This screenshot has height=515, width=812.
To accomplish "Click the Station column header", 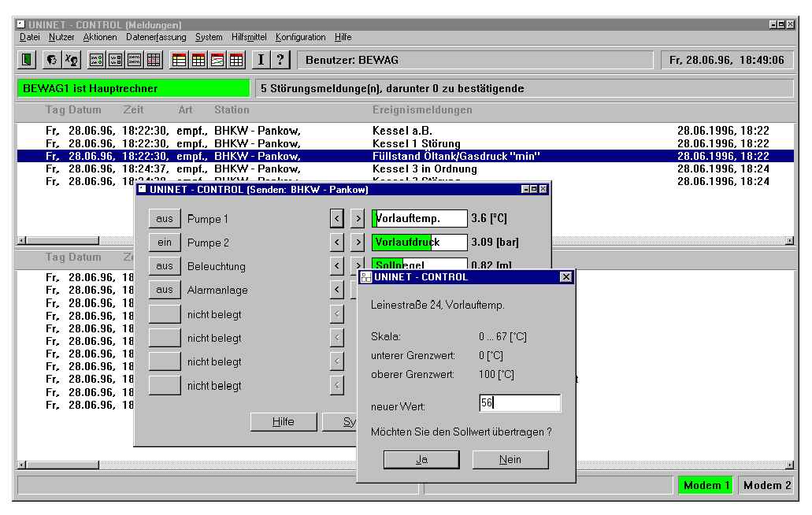I will point(232,109).
